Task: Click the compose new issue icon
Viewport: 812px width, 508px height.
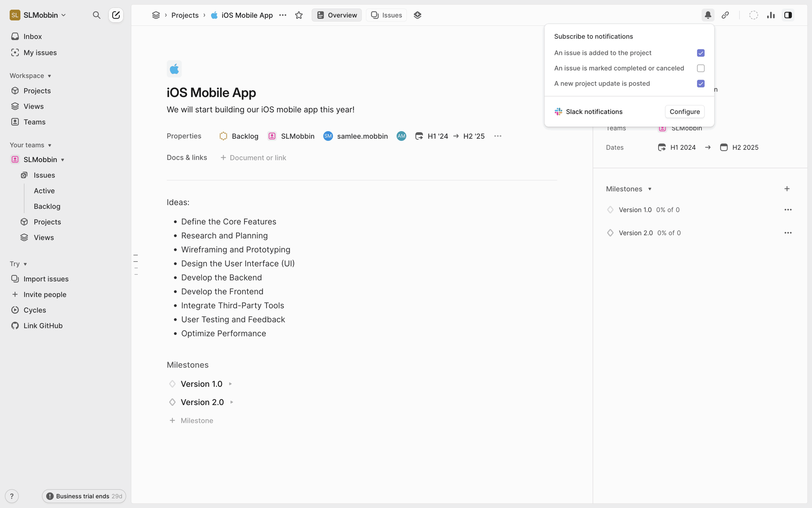Action: click(116, 15)
